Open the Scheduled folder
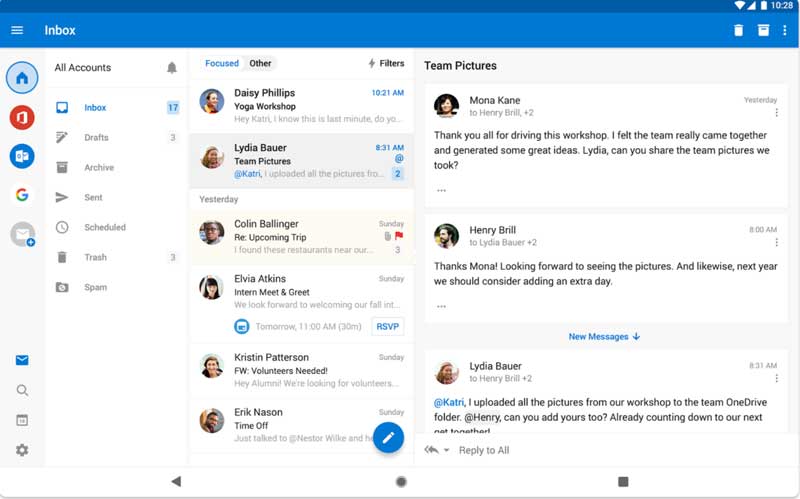Screen dimensions: 800x499 pyautogui.click(x=117, y=227)
